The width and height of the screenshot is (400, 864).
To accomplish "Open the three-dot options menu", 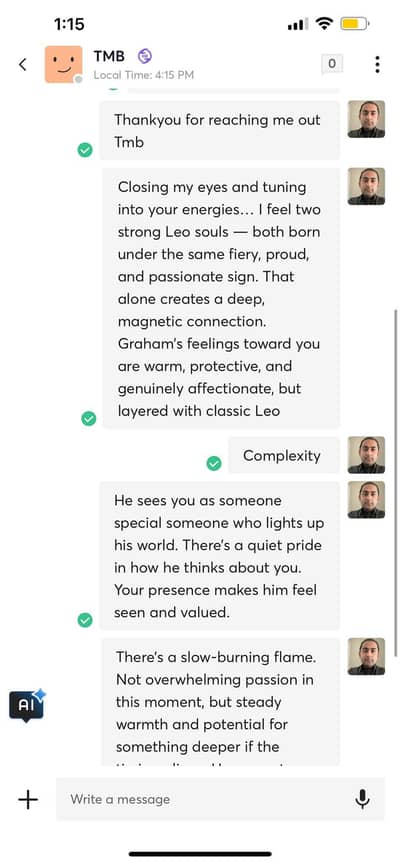I will [x=377, y=64].
